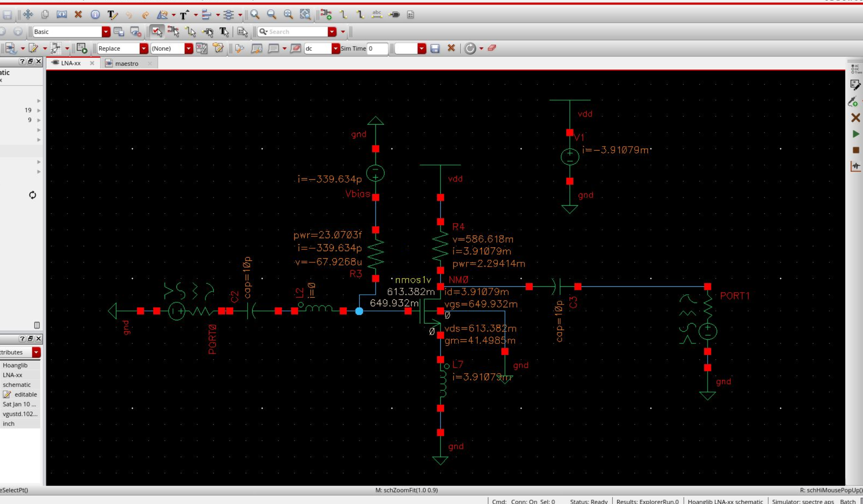
Task: Click the green Run Simulation play icon
Action: [856, 134]
